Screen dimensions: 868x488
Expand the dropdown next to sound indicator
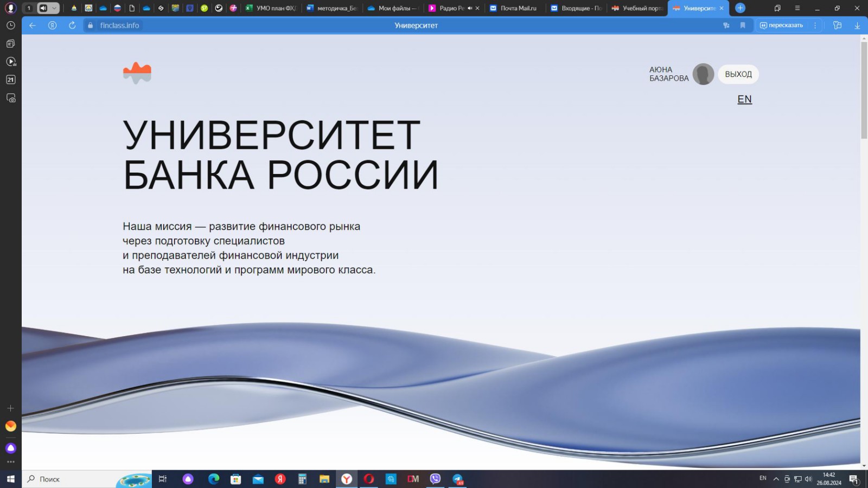tap(54, 8)
